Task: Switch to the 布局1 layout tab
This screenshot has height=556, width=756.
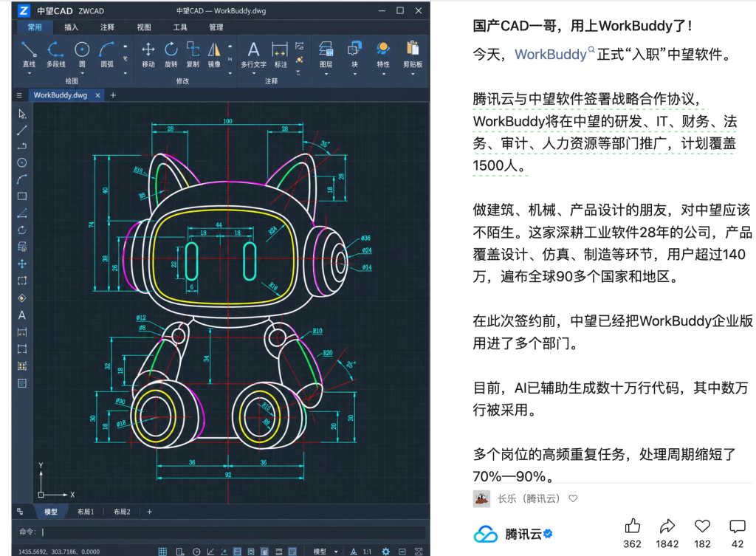Action: (x=86, y=512)
